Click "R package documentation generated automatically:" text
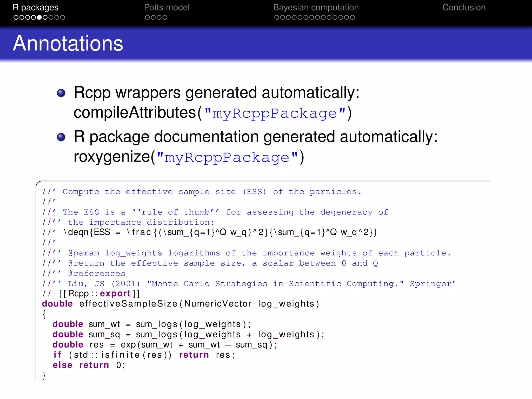The height and width of the screenshot is (399, 532). tap(256, 137)
